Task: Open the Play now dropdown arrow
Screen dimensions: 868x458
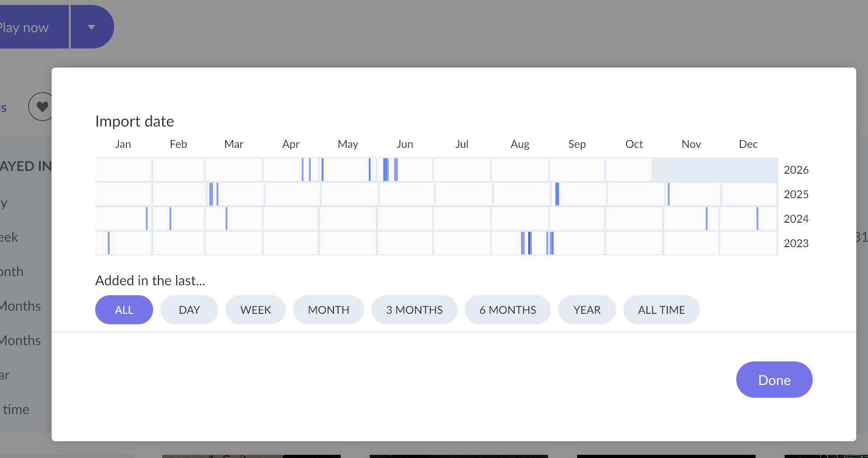Action: (92, 27)
